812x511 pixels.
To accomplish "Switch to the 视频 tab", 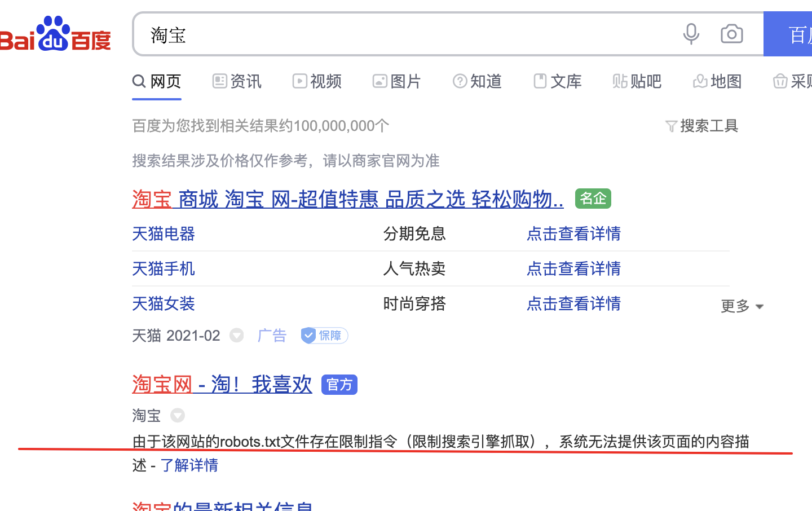I will [317, 81].
